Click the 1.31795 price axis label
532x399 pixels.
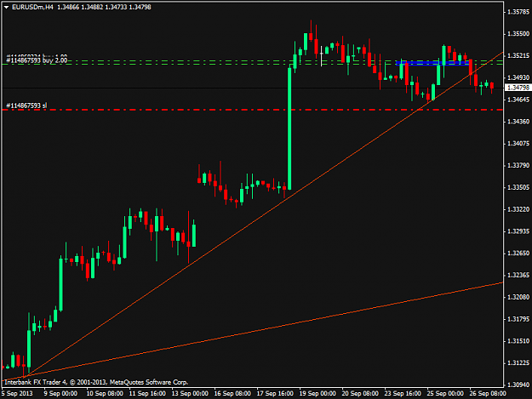(518, 319)
